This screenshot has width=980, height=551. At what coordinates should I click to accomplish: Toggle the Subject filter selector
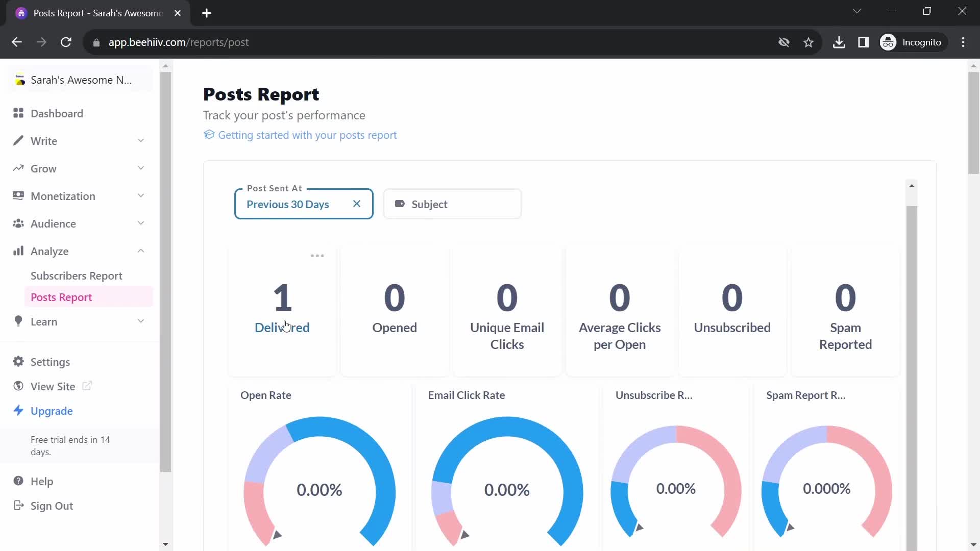tap(451, 204)
